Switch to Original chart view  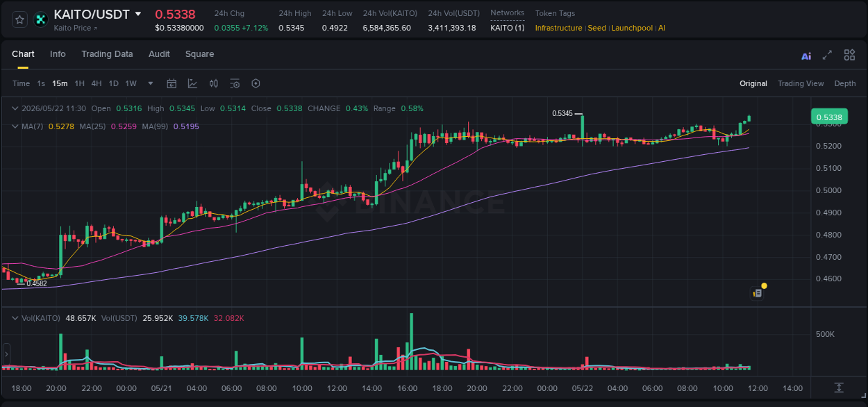(753, 83)
